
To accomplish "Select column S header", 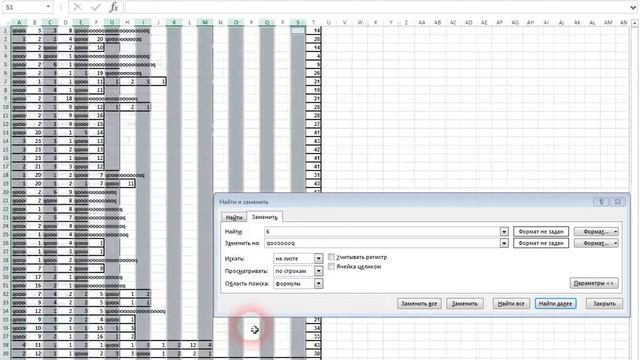I will point(298,22).
